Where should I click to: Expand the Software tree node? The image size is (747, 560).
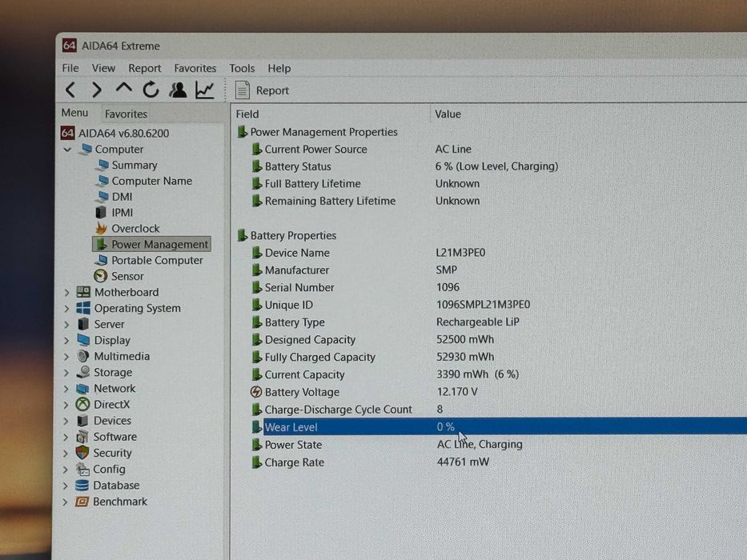66,437
